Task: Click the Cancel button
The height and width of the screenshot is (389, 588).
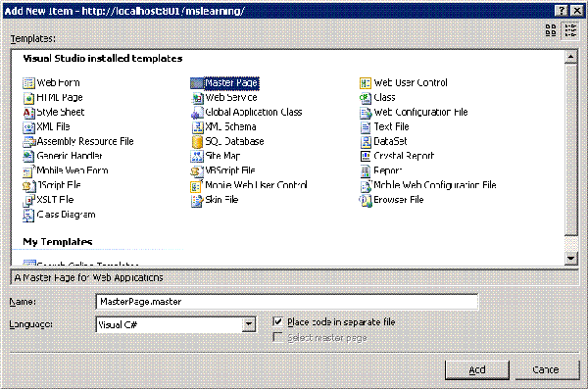Action: (x=547, y=369)
